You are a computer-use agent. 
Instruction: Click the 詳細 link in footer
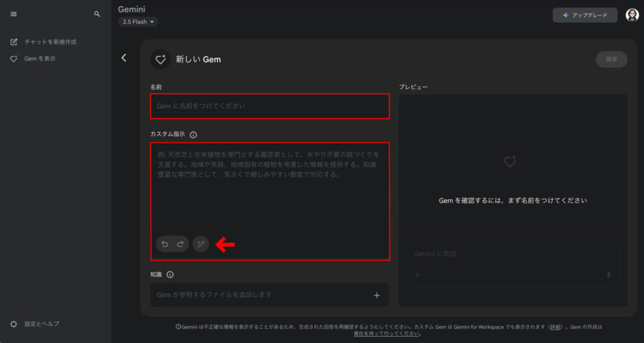pos(555,327)
